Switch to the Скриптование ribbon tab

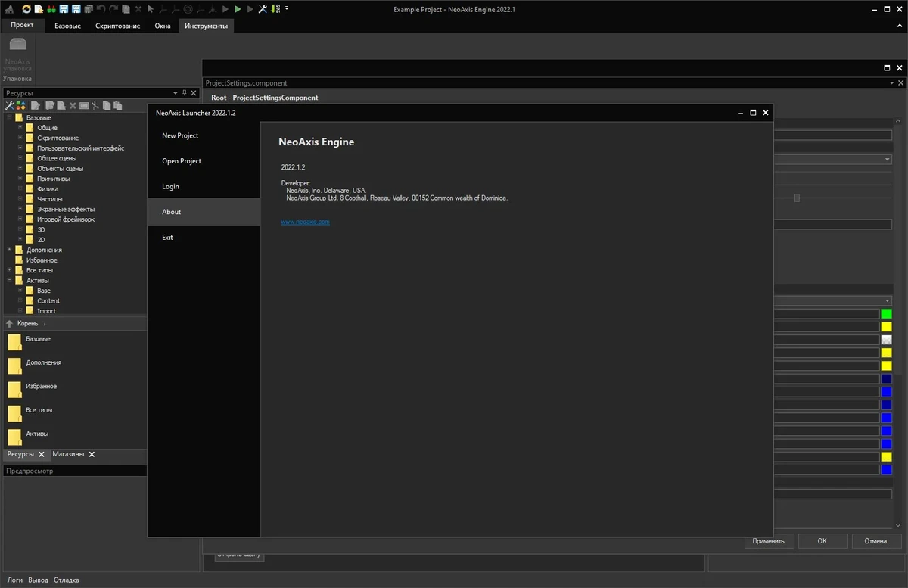click(117, 26)
